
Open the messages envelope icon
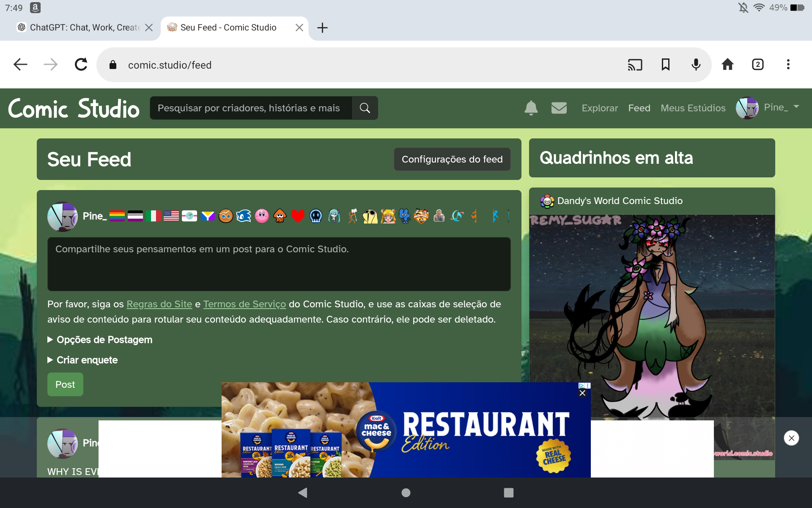[x=559, y=108]
